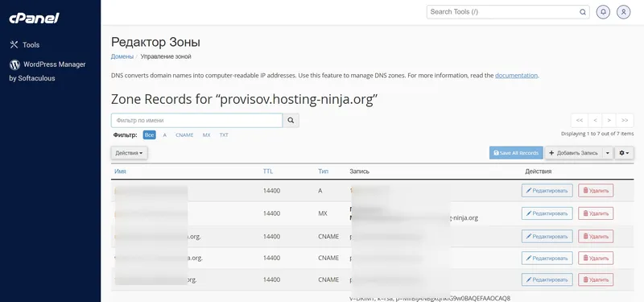The height and width of the screenshot is (302, 644).
Task: Sort by the Тип column
Action: [x=323, y=172]
